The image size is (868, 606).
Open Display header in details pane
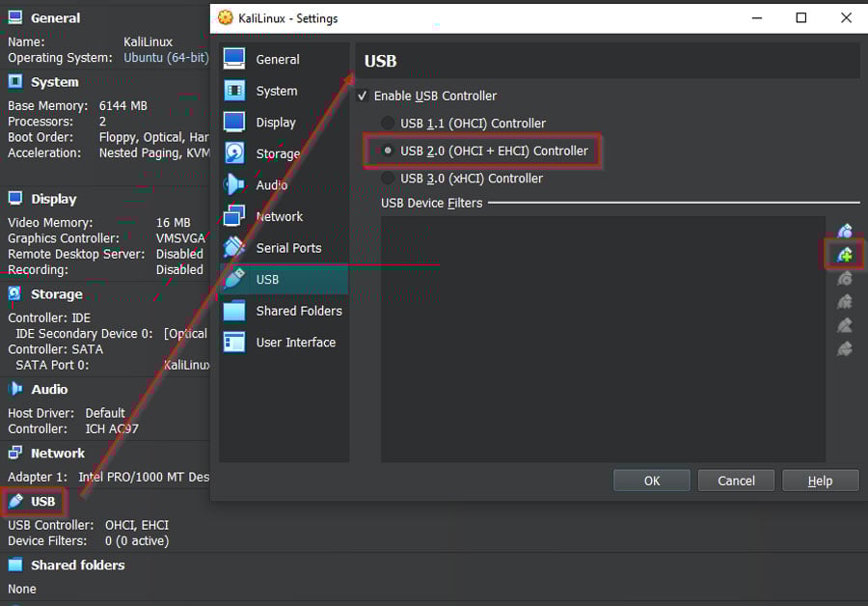tap(54, 199)
